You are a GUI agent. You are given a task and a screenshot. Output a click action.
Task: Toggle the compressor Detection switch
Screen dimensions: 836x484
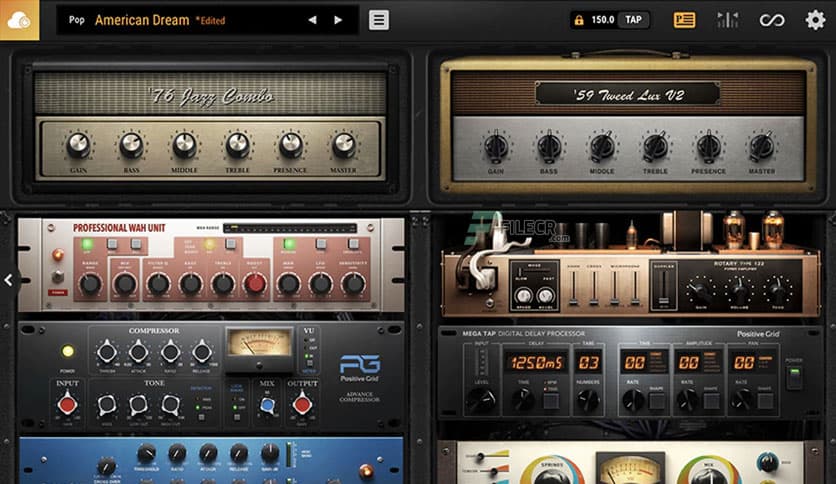(x=201, y=417)
